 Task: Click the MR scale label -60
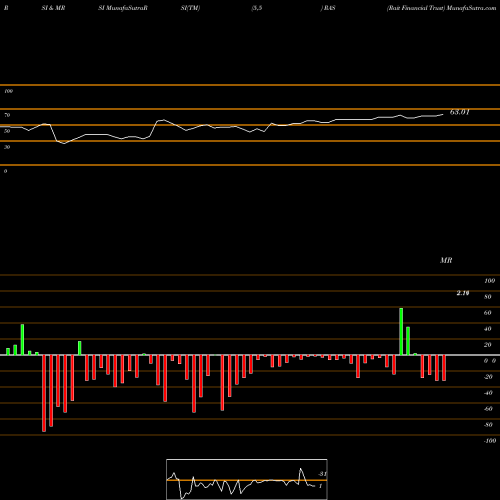pos(488,409)
